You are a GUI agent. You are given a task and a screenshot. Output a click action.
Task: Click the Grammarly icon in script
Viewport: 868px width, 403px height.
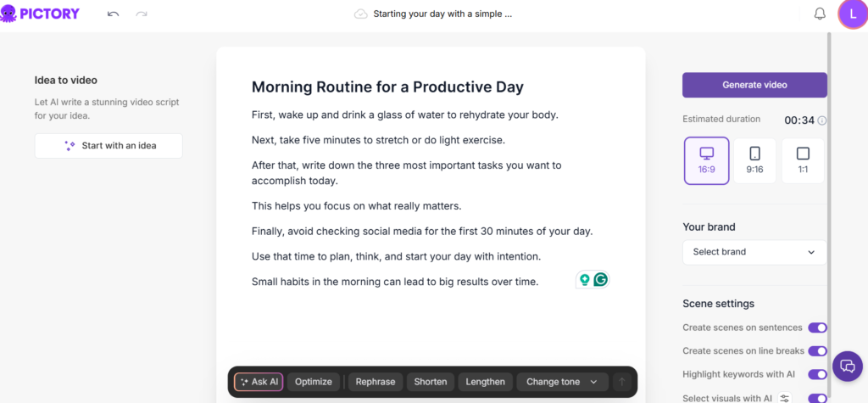(601, 279)
